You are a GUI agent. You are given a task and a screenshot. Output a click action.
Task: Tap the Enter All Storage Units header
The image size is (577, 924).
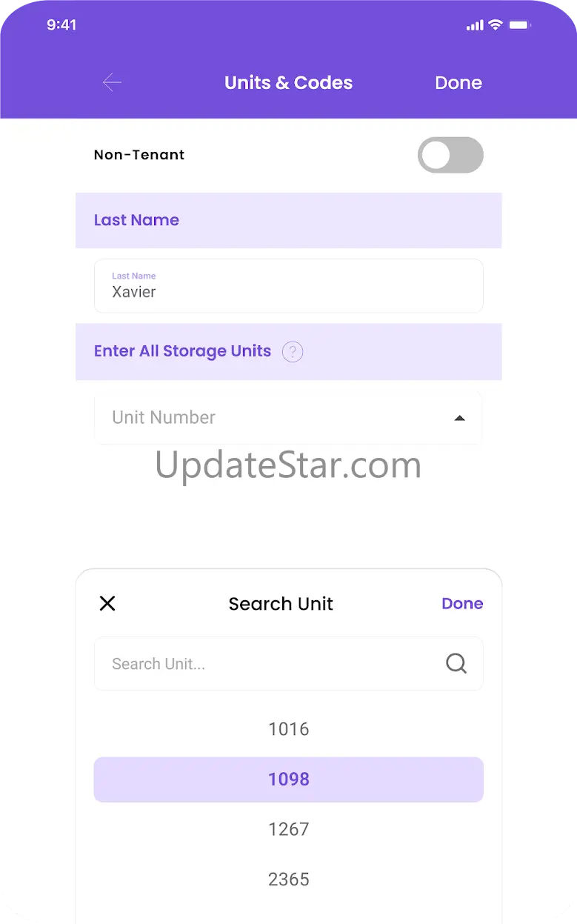coord(182,351)
